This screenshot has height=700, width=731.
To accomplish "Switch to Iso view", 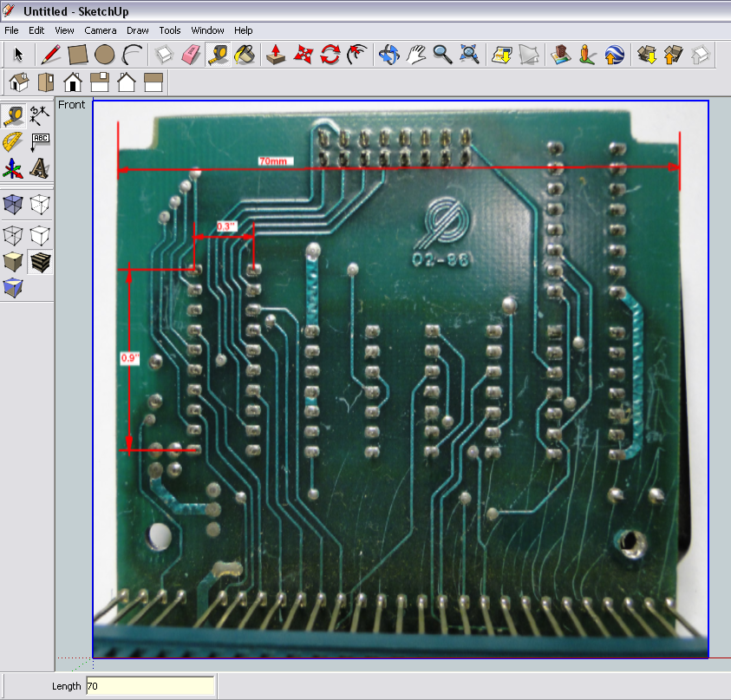I will click(x=19, y=82).
